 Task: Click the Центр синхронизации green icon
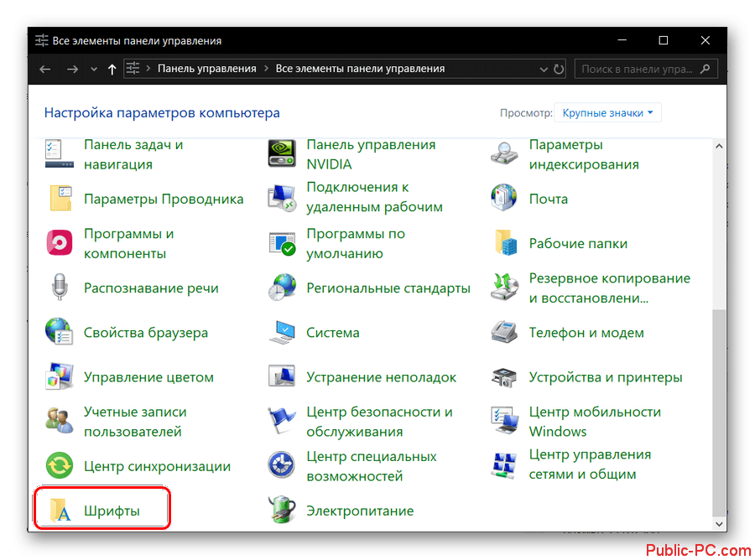click(60, 466)
